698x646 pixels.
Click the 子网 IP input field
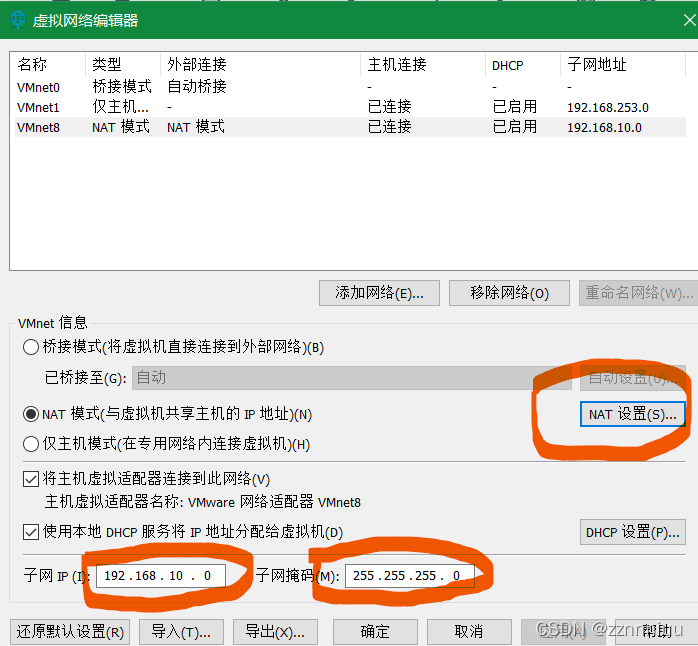161,576
